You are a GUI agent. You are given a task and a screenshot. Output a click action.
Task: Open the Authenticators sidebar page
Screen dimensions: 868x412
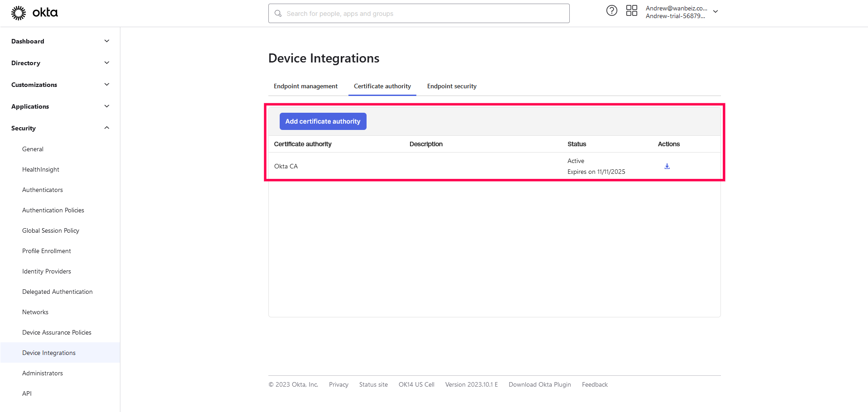point(43,190)
